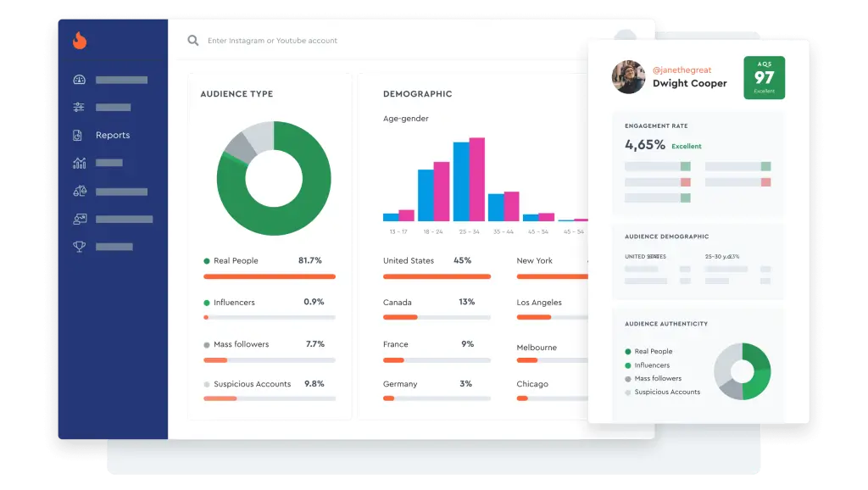This screenshot has height=490, width=868.
Task: Toggle Influencers entry in authenticity legend
Action: (x=649, y=364)
